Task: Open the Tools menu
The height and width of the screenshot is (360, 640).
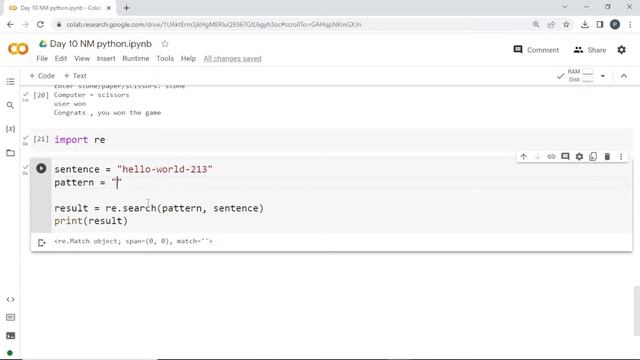Action: point(165,59)
